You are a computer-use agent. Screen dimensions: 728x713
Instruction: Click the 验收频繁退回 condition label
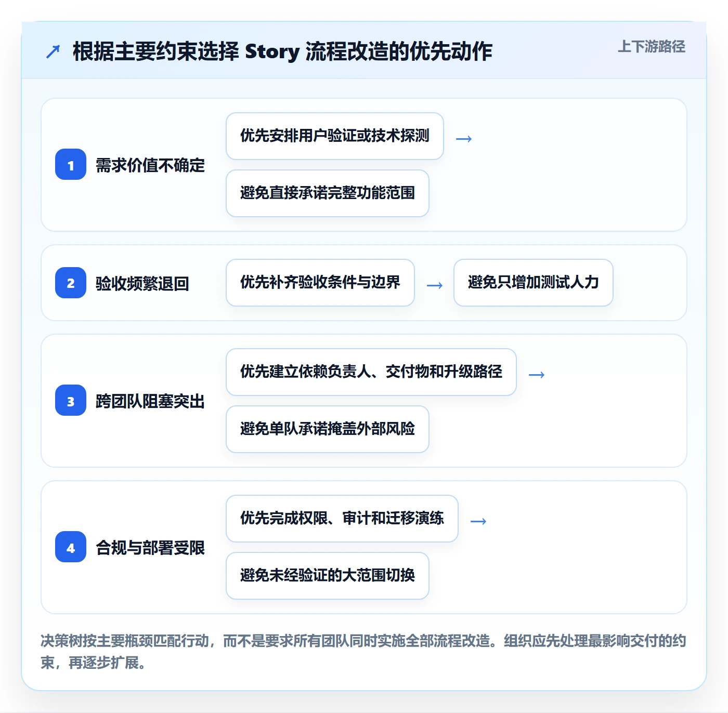click(142, 283)
